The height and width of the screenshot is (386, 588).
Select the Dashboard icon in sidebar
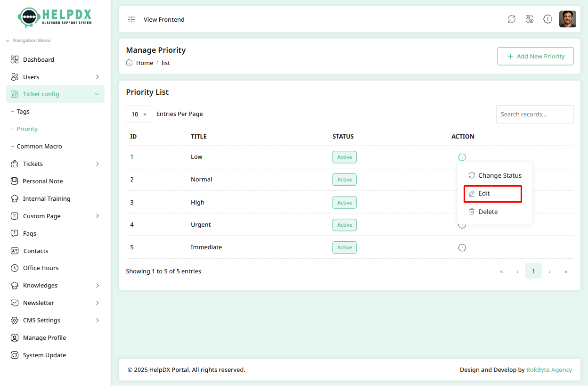[x=14, y=59]
